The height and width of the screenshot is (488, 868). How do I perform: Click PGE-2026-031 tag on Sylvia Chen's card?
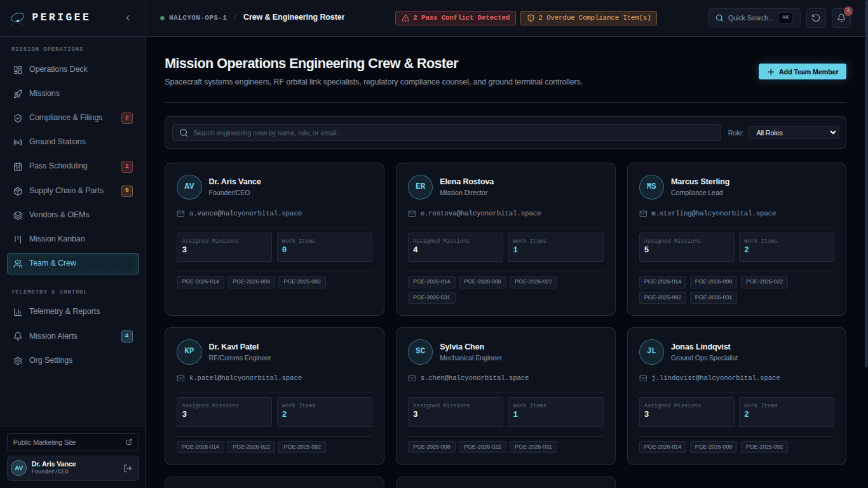coord(533,447)
